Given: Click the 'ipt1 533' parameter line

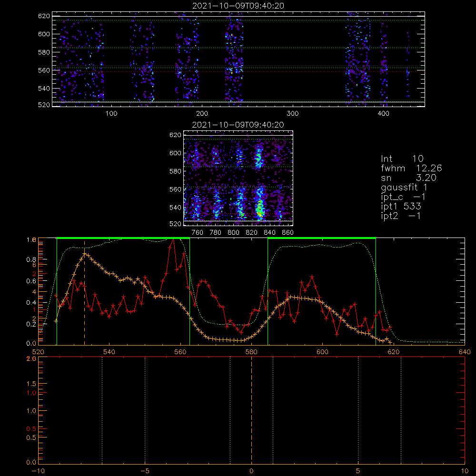Looking at the screenshot, I should pyautogui.click(x=401, y=206).
